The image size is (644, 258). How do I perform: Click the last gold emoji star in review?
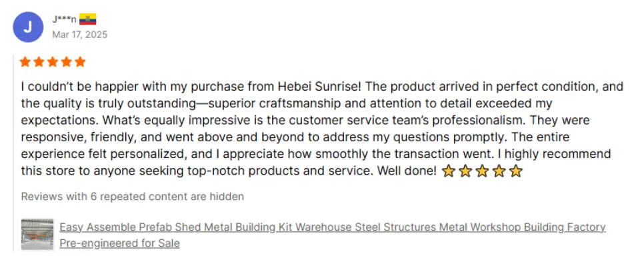515,171
